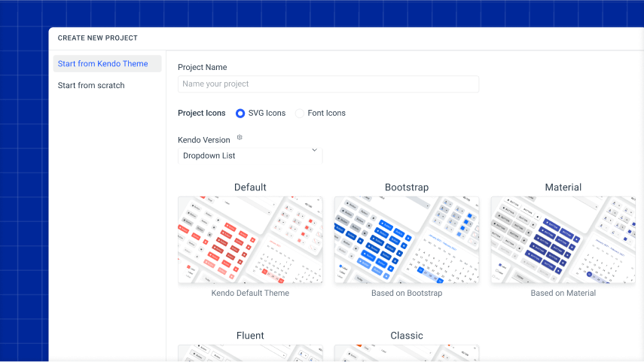Choose the Material theme thumbnail
This screenshot has width=644, height=362.
point(563,239)
